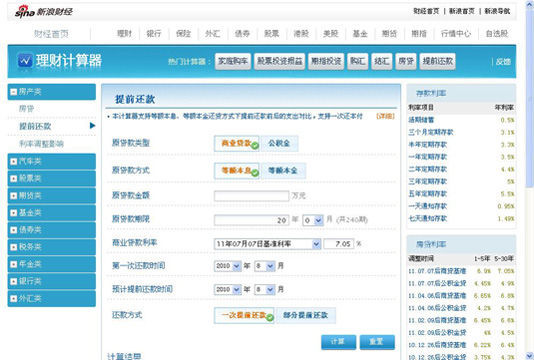Click the plus icon beside 汽车类
Image resolution: width=534 pixels, height=360 pixels.
(14, 161)
